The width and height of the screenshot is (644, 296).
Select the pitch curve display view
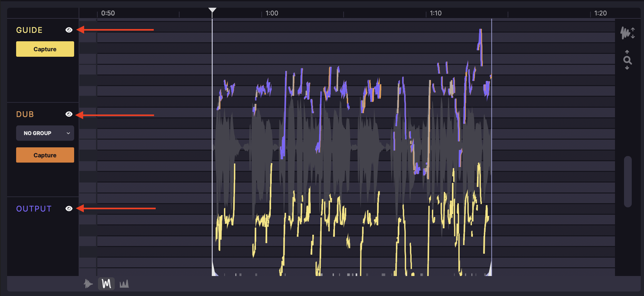(x=106, y=284)
